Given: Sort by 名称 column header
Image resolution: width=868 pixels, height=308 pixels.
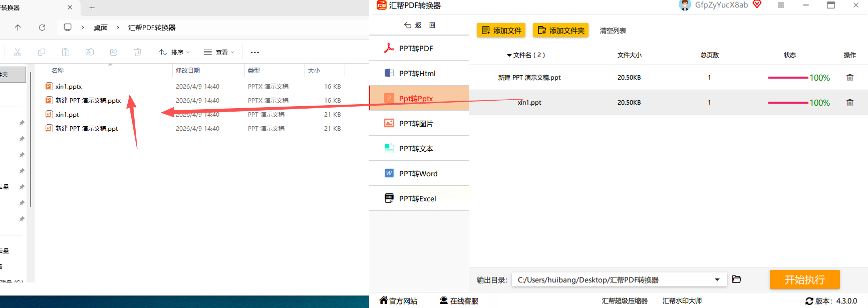Looking at the screenshot, I should click(58, 71).
